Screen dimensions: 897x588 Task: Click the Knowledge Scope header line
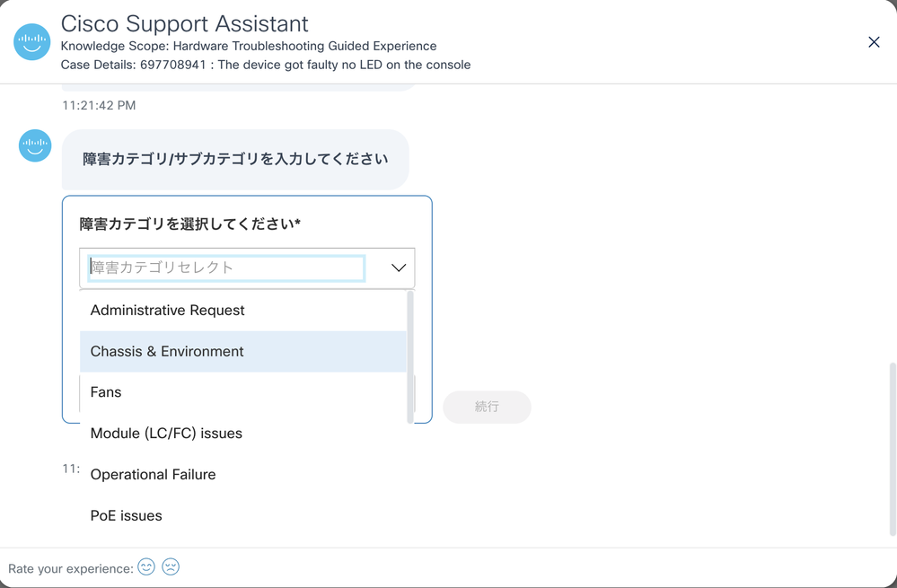(x=249, y=46)
